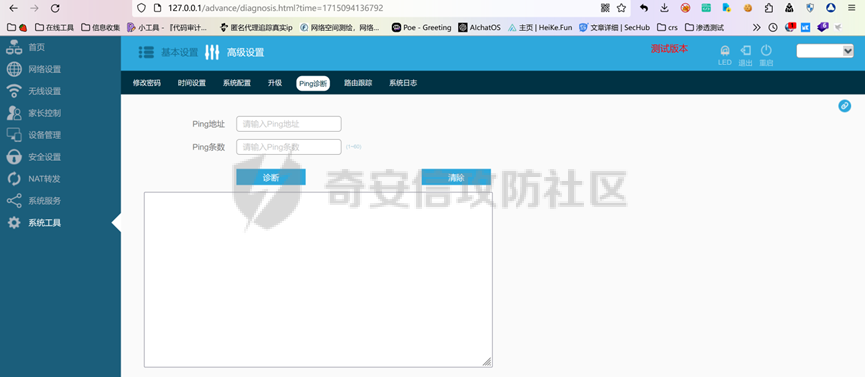865x377 pixels.
Task: Open the shield tracking protection icon
Action: tap(141, 8)
